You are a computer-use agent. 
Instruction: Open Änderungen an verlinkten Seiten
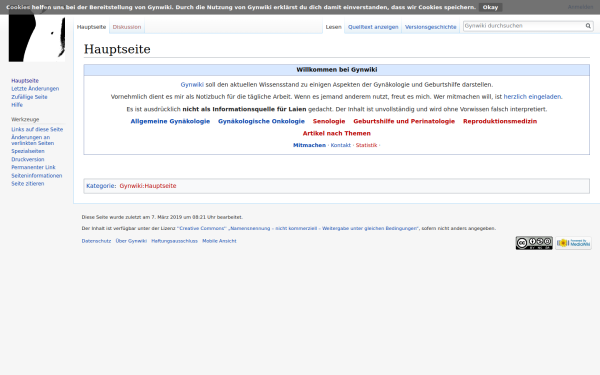(x=33, y=140)
